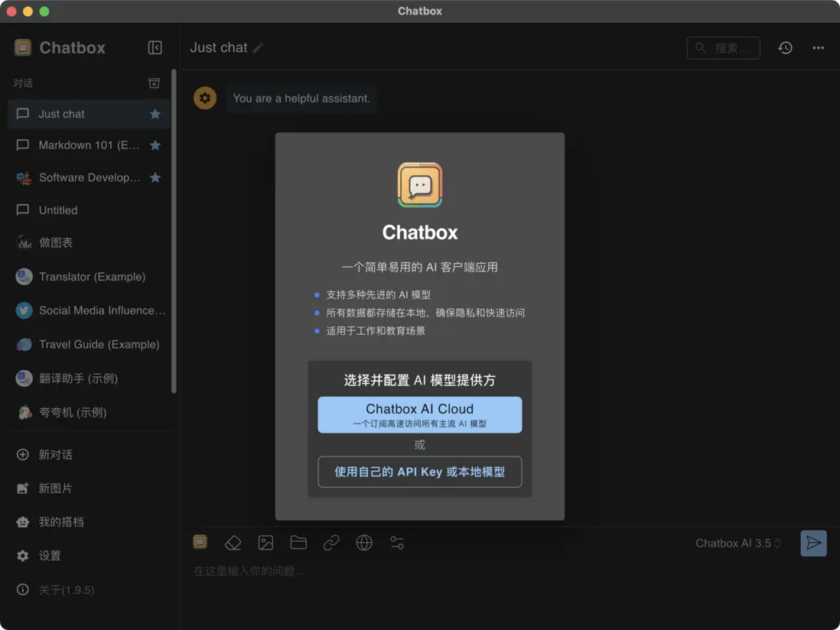This screenshot has width=840, height=630.
Task: Click the insert link icon
Action: 331,542
